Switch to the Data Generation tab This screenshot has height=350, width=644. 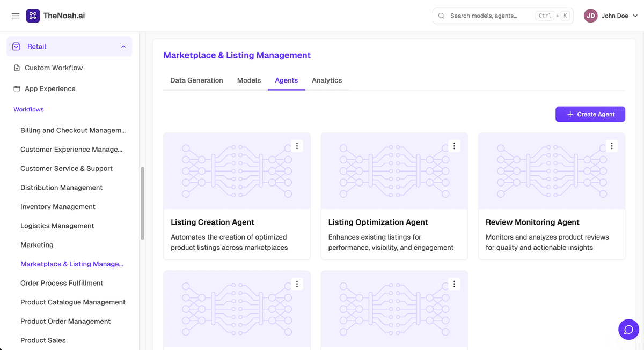point(196,80)
